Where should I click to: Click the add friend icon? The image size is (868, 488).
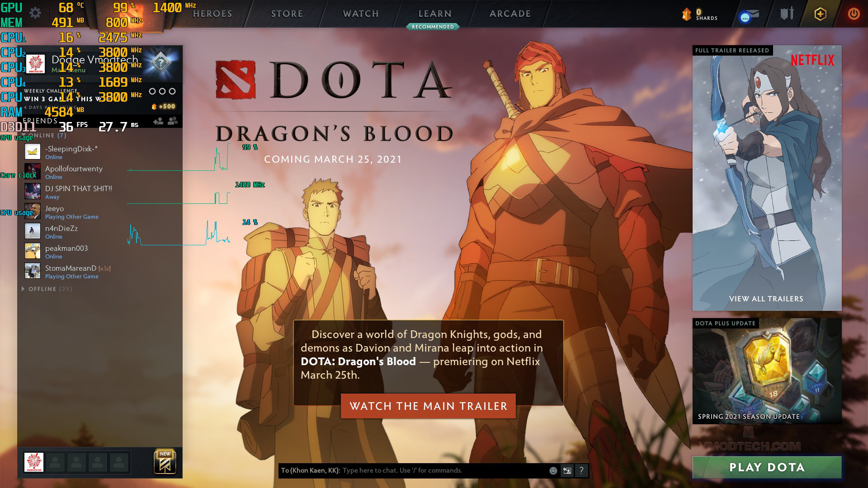click(158, 121)
